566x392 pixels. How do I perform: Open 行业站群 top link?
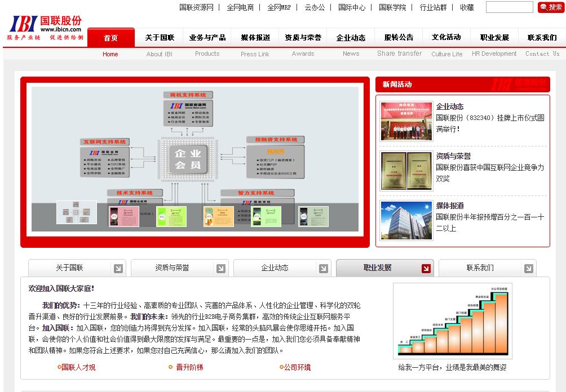point(433,7)
